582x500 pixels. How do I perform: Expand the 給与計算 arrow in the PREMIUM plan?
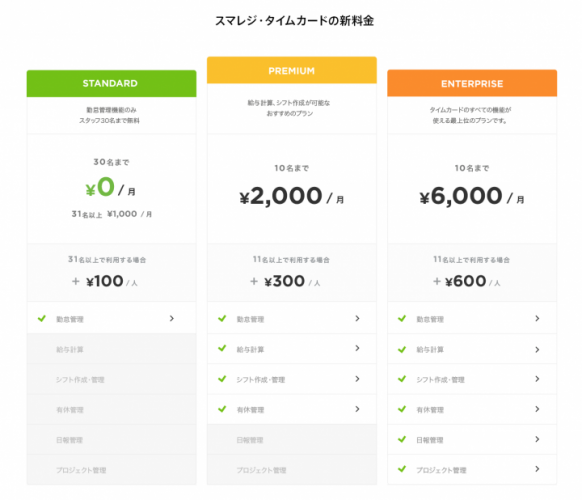point(357,348)
